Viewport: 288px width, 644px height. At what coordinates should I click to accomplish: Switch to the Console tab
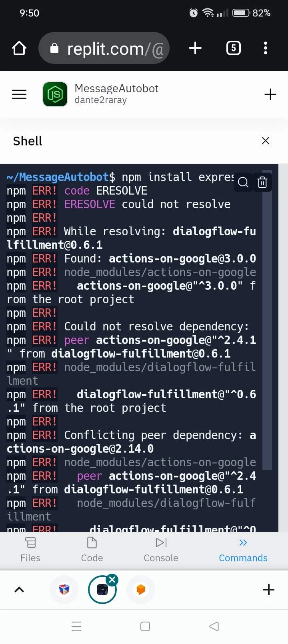pos(161,550)
